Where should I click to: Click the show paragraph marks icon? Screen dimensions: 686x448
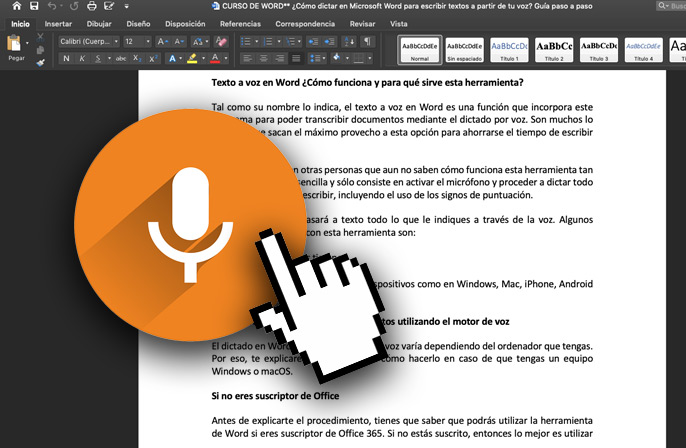[x=368, y=41]
